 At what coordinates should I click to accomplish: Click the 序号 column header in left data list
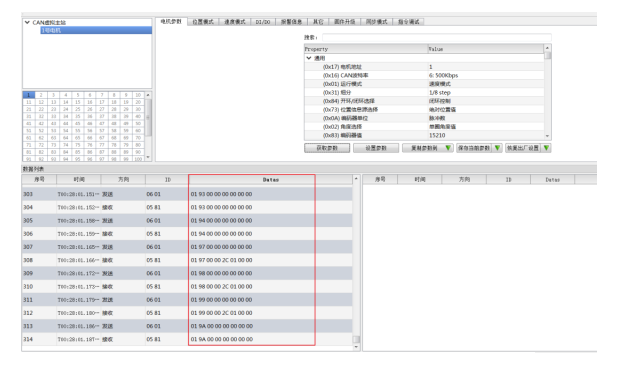[39, 180]
